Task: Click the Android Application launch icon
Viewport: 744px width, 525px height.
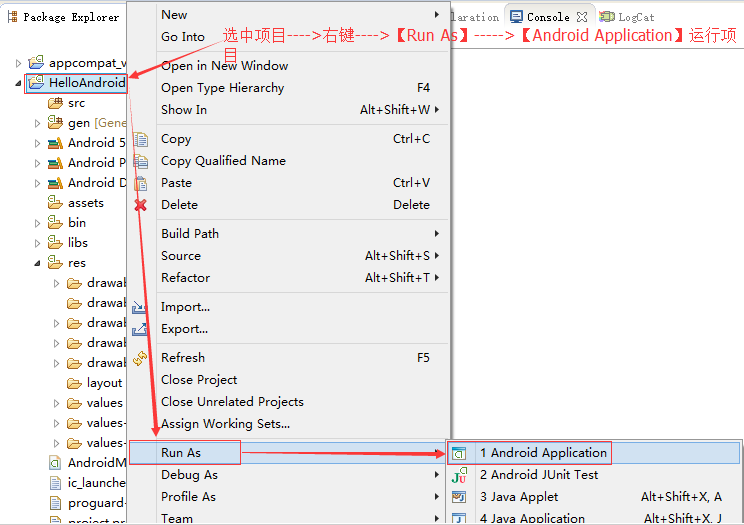Action: click(459, 453)
